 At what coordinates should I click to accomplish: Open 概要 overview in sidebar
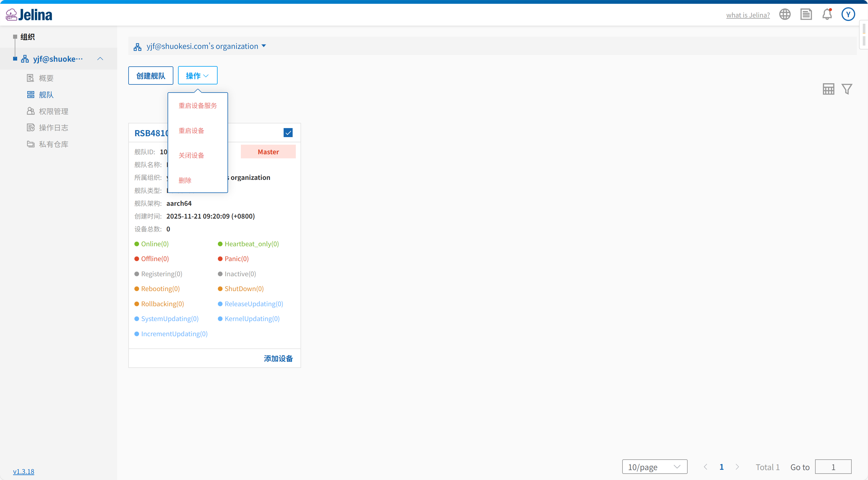coord(46,78)
